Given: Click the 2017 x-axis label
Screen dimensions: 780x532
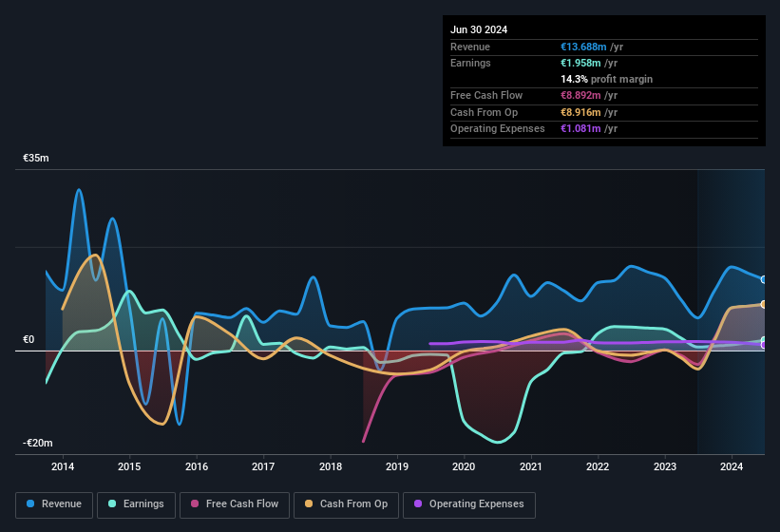Looking at the screenshot, I should tap(263, 466).
